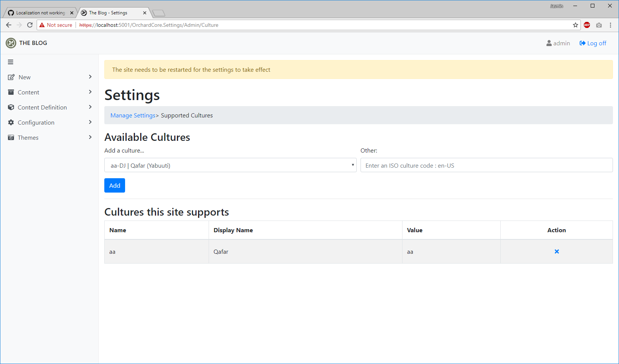
Task: Expand the Themes sidebar chevron
Action: (90, 137)
